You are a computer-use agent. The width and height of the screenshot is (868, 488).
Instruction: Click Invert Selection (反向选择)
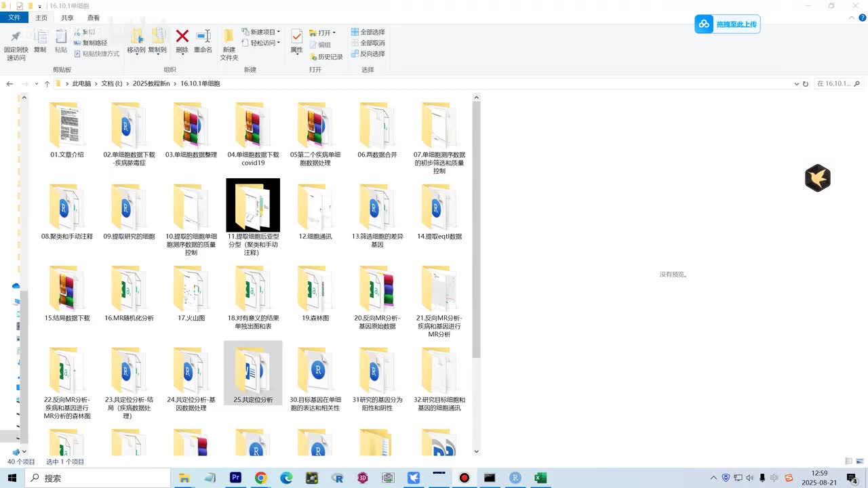pyautogui.click(x=368, y=54)
